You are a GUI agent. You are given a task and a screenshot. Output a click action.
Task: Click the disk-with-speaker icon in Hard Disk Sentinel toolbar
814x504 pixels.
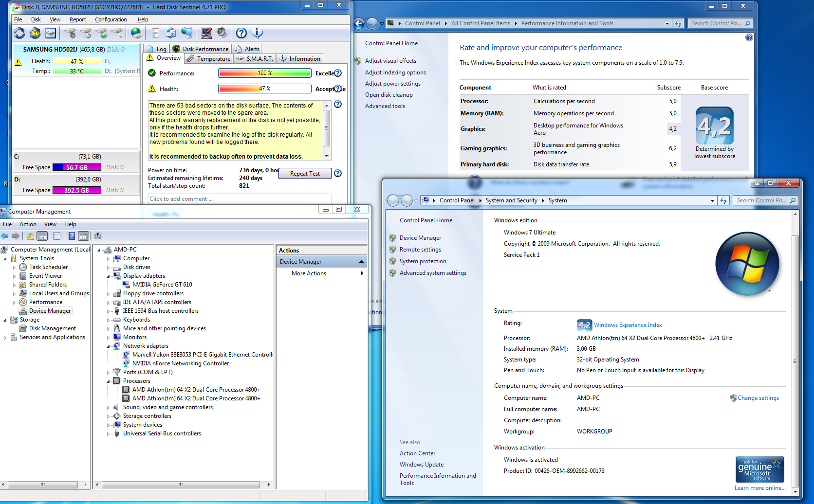[70, 33]
